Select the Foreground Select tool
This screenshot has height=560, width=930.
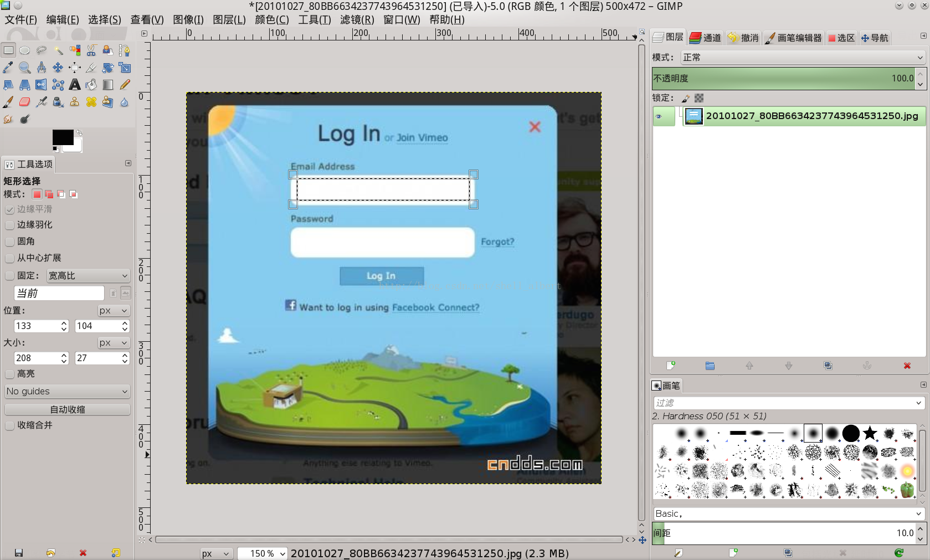click(x=108, y=50)
